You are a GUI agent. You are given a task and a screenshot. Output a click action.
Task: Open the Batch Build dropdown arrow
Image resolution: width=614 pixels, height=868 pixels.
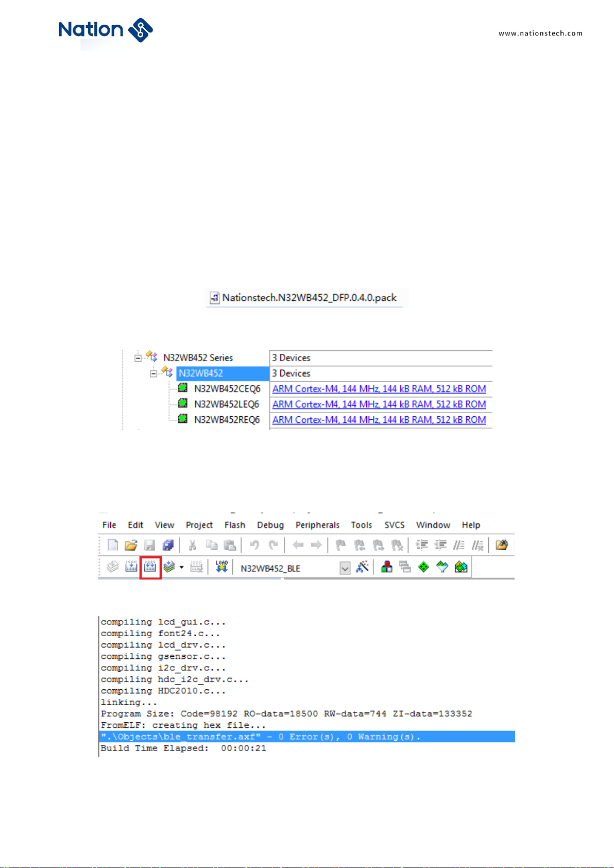tap(181, 567)
